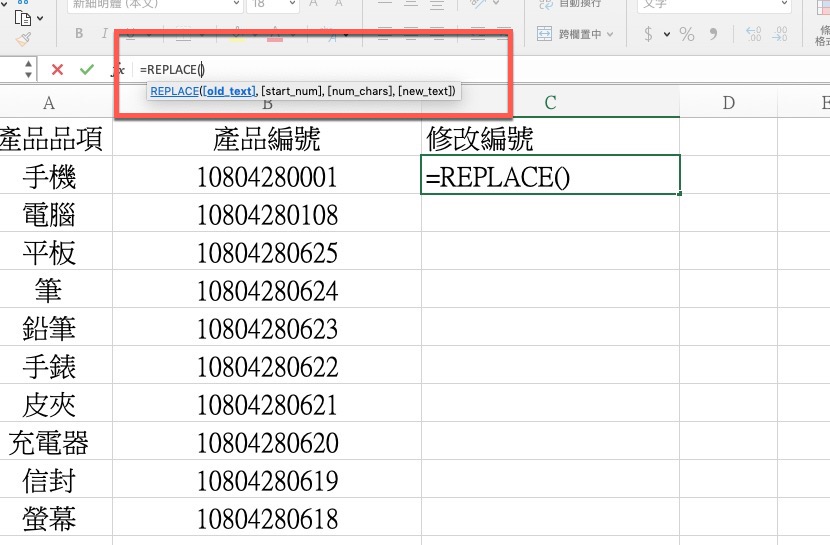
Task: Select column C header
Action: pos(551,103)
